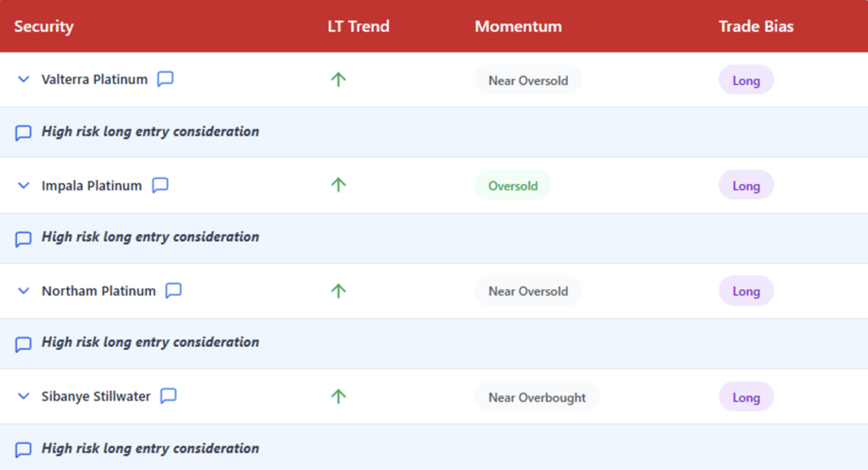Click the comment icon beside Northam Platinum
868x470 pixels.
click(x=174, y=290)
